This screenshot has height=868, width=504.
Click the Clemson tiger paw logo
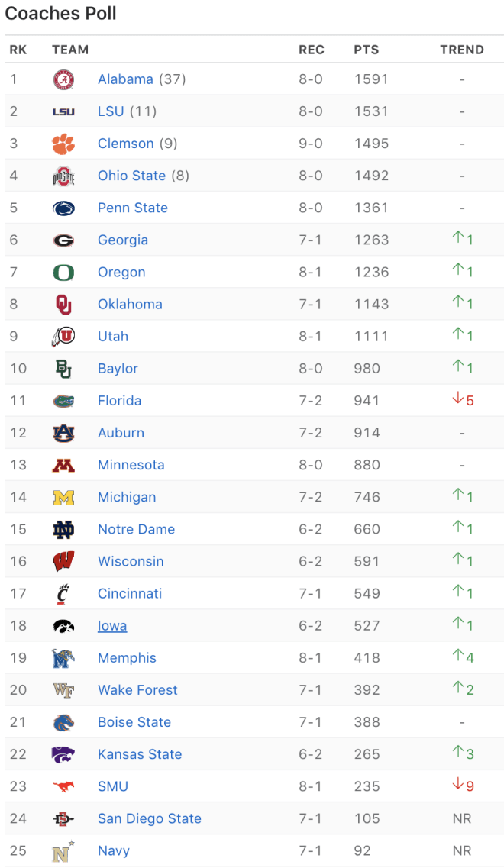pos(63,144)
